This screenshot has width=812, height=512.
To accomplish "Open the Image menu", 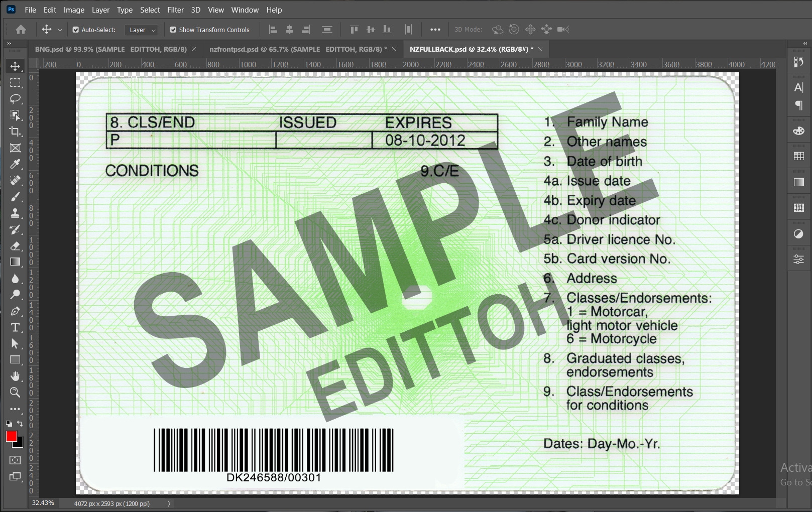I will pos(74,10).
